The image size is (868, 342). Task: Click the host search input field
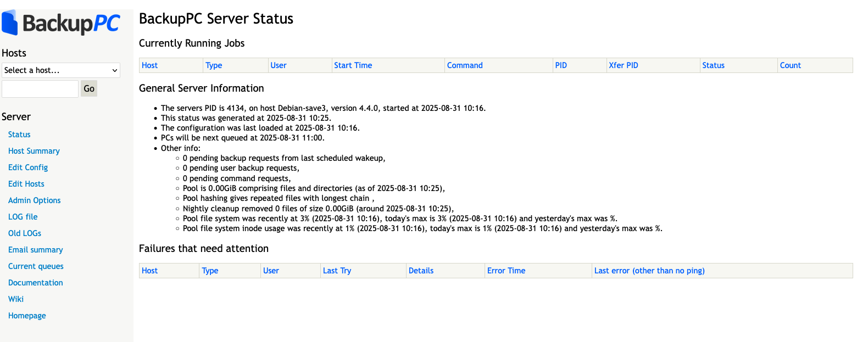point(40,89)
